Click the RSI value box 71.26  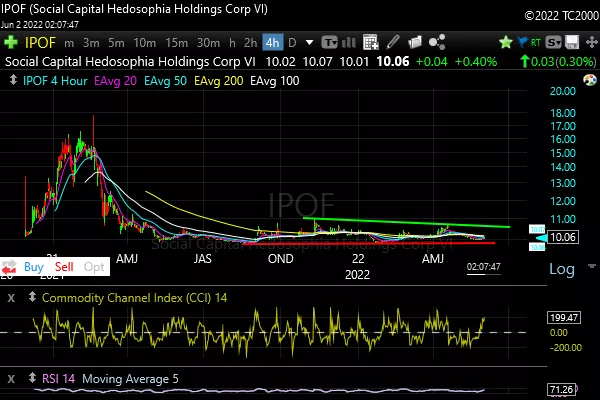click(x=561, y=390)
